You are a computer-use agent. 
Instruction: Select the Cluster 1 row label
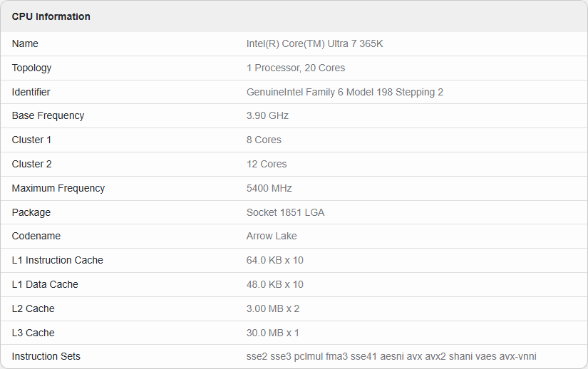(x=32, y=140)
